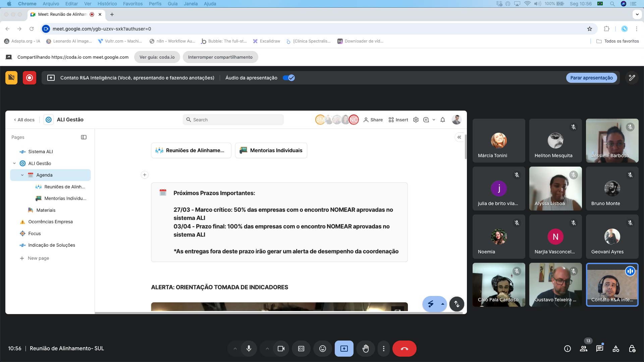644x362 pixels.
Task: Open the emoji reactions button
Action: click(322, 349)
